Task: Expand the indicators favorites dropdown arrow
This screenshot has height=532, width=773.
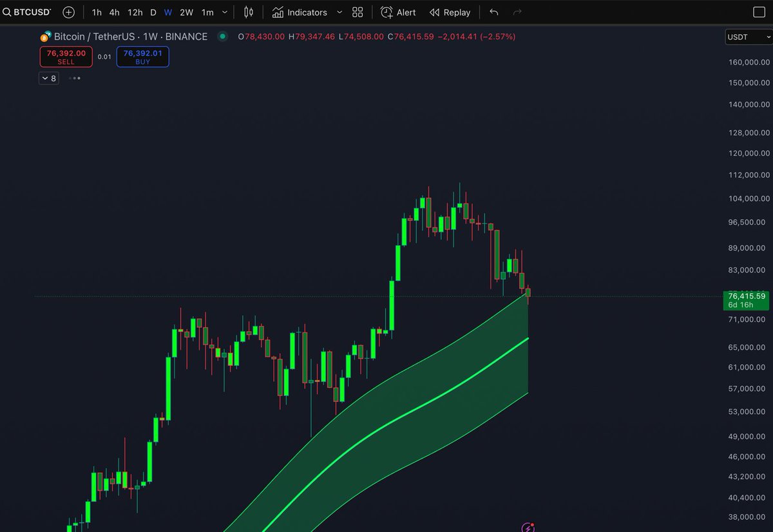Action: pyautogui.click(x=339, y=12)
